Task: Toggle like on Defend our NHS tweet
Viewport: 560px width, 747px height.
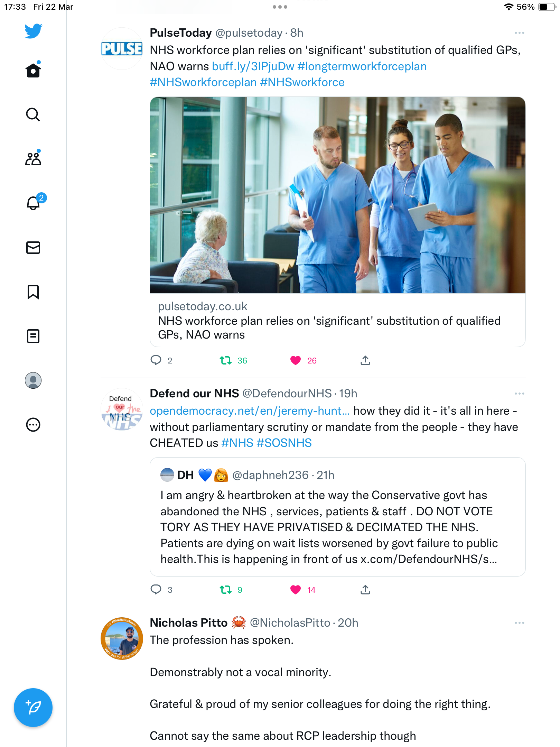Action: [x=296, y=590]
